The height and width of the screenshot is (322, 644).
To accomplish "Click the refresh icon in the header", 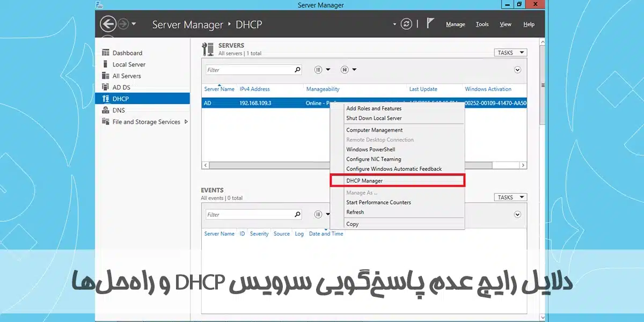I will pos(407,24).
